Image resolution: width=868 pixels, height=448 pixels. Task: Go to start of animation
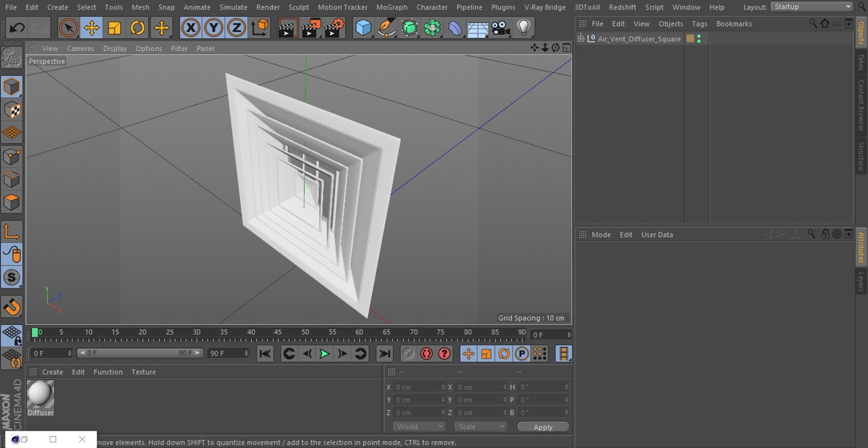point(265,354)
